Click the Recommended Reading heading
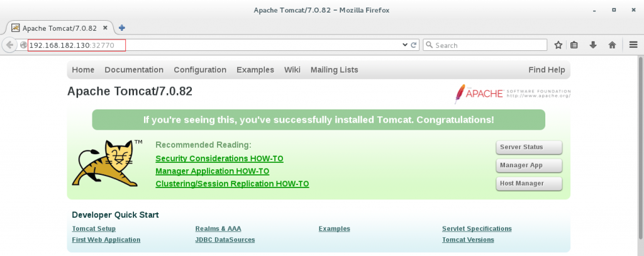The width and height of the screenshot is (644, 256). click(203, 145)
